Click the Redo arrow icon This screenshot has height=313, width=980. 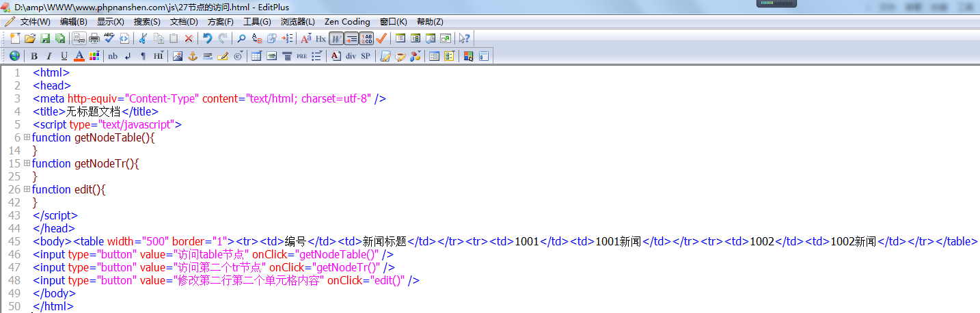223,38
